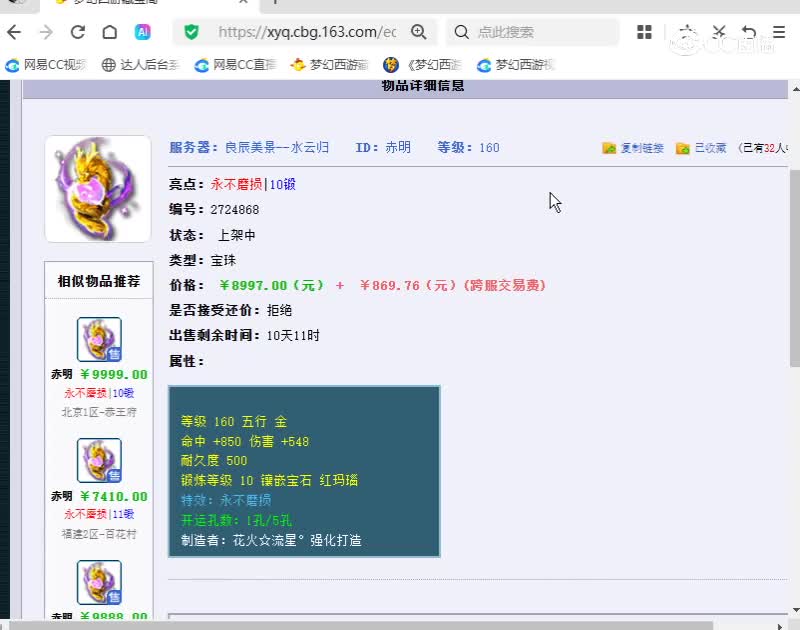Click server name 良辰美景--水云归
The width and height of the screenshot is (800, 630).
[x=277, y=147]
